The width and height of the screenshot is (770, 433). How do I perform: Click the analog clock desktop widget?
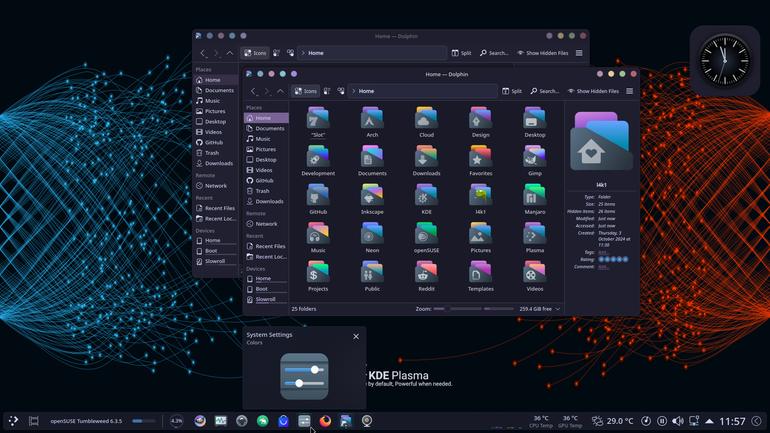(725, 60)
